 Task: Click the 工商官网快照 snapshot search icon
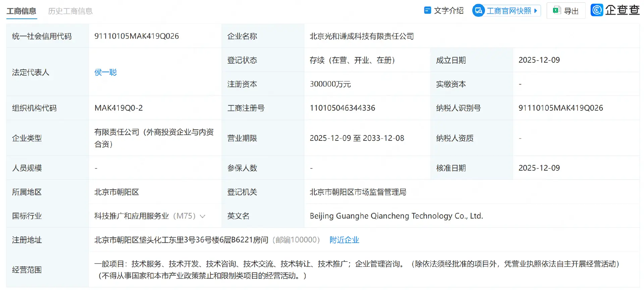pyautogui.click(x=479, y=10)
